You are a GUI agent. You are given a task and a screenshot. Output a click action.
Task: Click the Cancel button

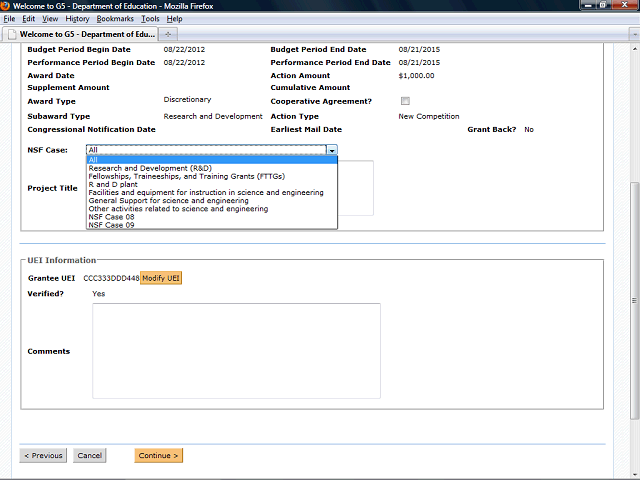(90, 456)
